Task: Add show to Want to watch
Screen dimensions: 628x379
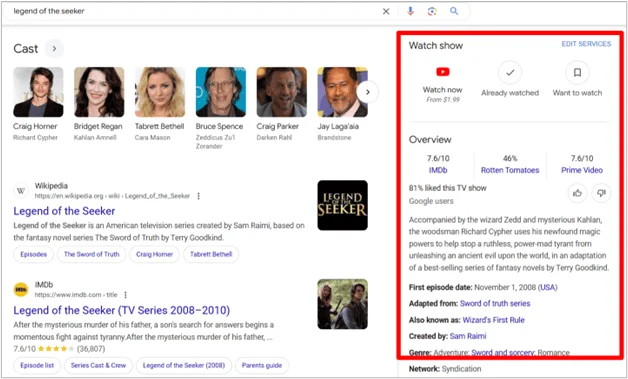Action: point(577,73)
